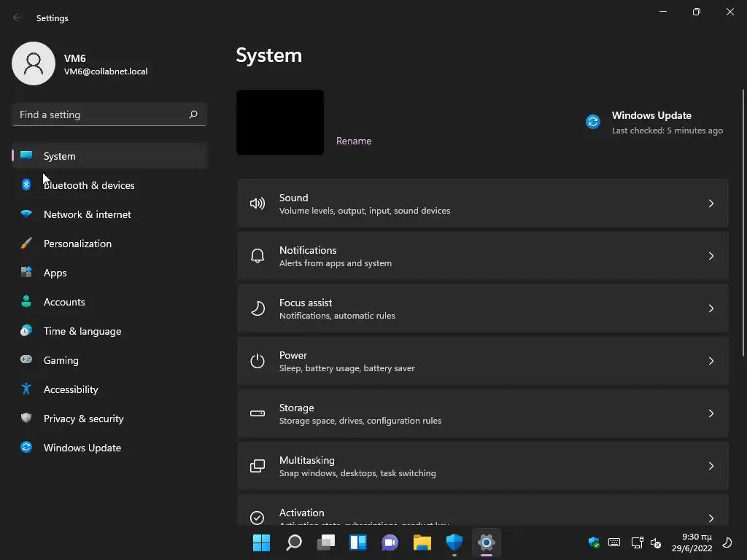Click the power icon on Power row
Screen dimensions: 747x560
258,361
